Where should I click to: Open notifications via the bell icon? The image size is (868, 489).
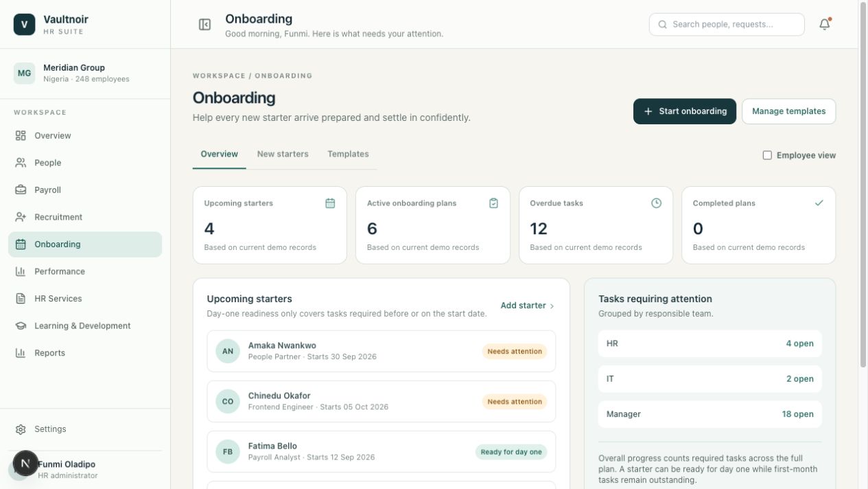point(825,24)
